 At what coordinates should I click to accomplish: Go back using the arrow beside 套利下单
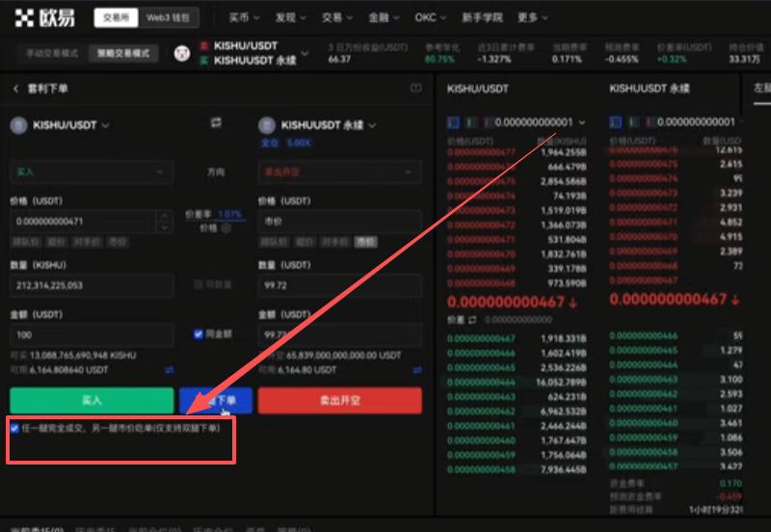15,89
